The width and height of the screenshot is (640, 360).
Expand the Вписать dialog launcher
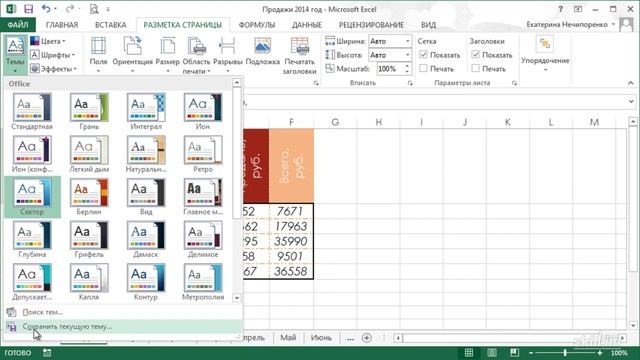[410, 83]
